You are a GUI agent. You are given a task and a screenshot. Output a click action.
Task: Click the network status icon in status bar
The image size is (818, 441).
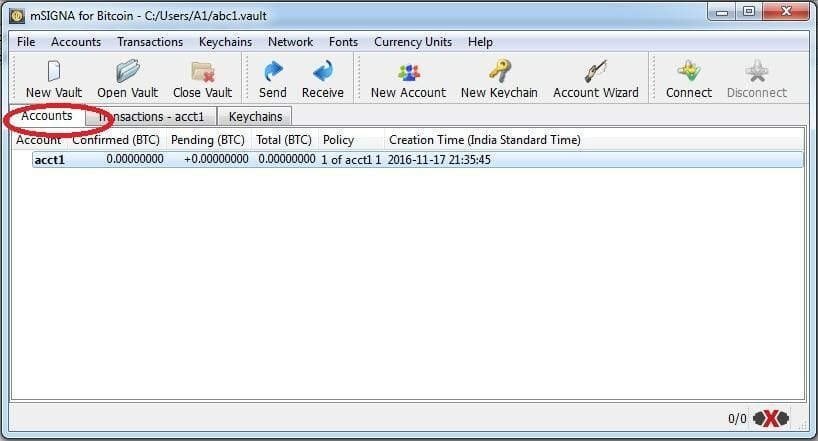(x=771, y=418)
